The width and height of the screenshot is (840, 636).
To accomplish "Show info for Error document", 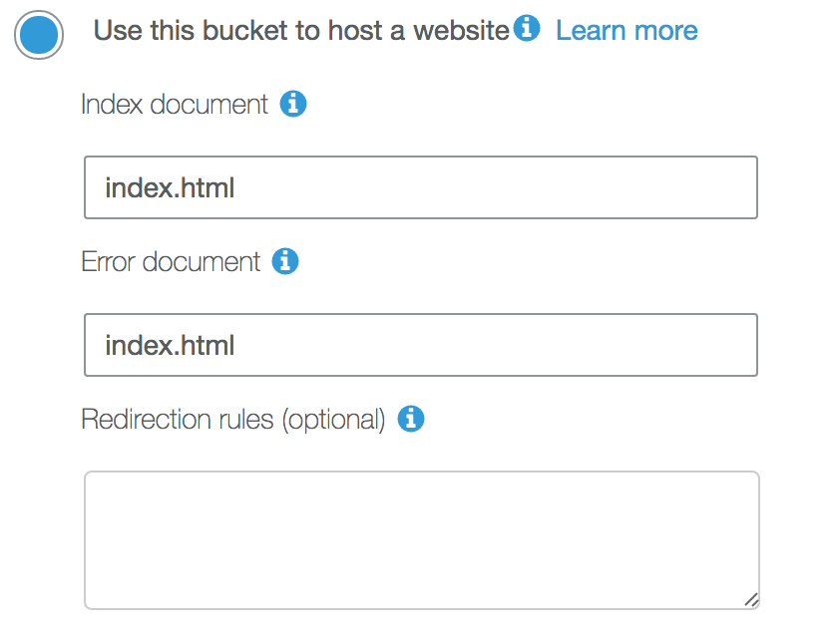I will pos(285,261).
